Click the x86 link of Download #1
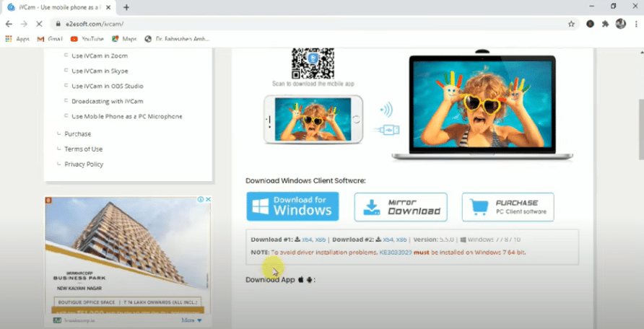Image resolution: width=644 pixels, height=329 pixels. click(321, 240)
